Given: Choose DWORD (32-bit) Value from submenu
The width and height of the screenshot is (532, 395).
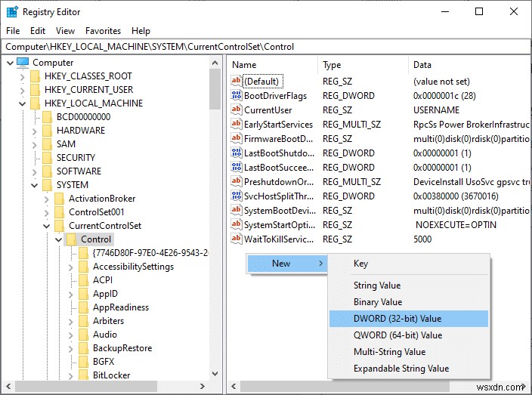Looking at the screenshot, I should click(x=409, y=319).
